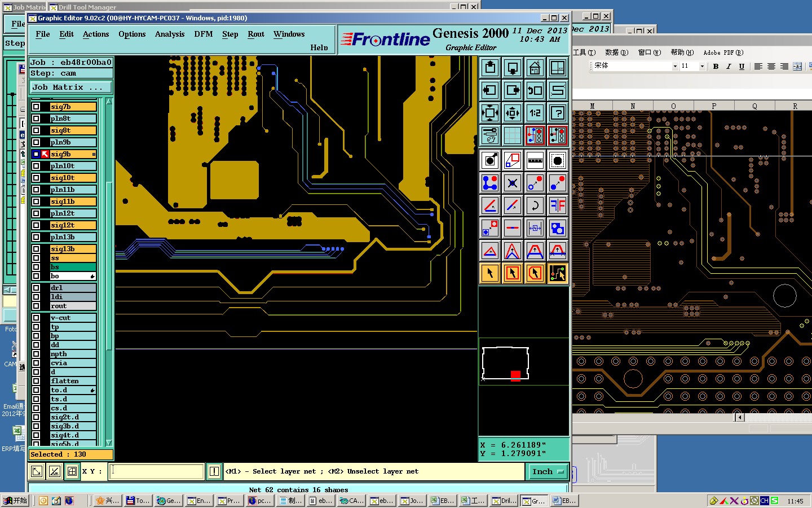Click the Job Matrix ... button
Screen dimensions: 812x508
[70, 87]
